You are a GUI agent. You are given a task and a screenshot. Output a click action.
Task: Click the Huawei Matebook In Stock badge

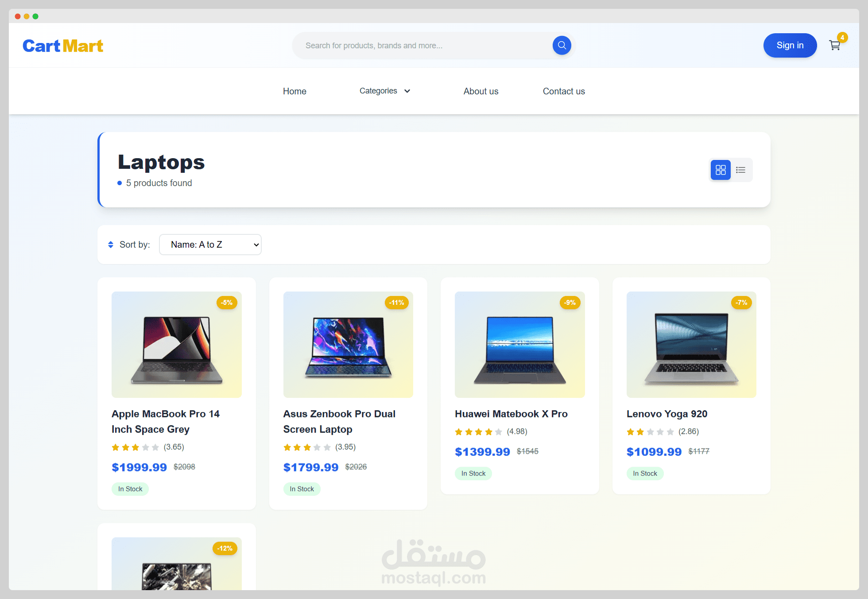[473, 474]
